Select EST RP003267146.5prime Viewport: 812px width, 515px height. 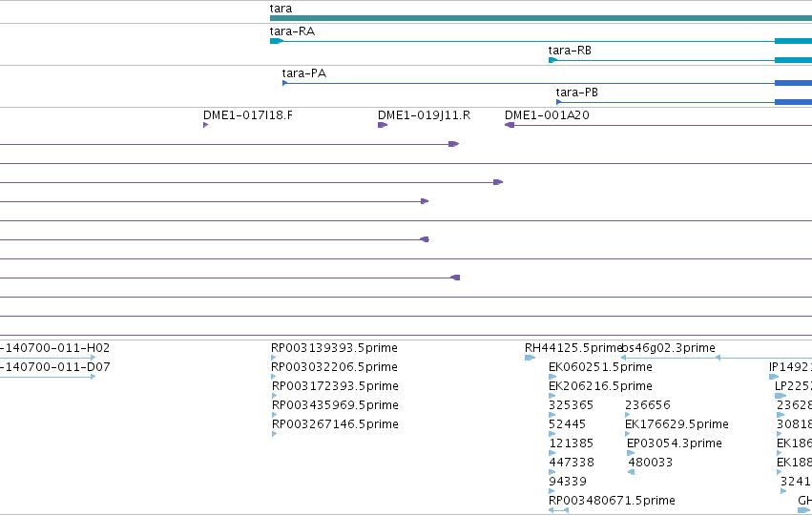tap(335, 424)
